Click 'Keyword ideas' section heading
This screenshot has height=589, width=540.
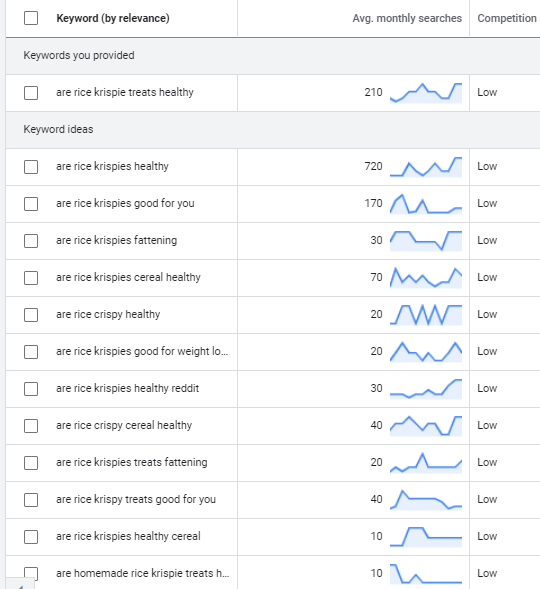pos(58,129)
